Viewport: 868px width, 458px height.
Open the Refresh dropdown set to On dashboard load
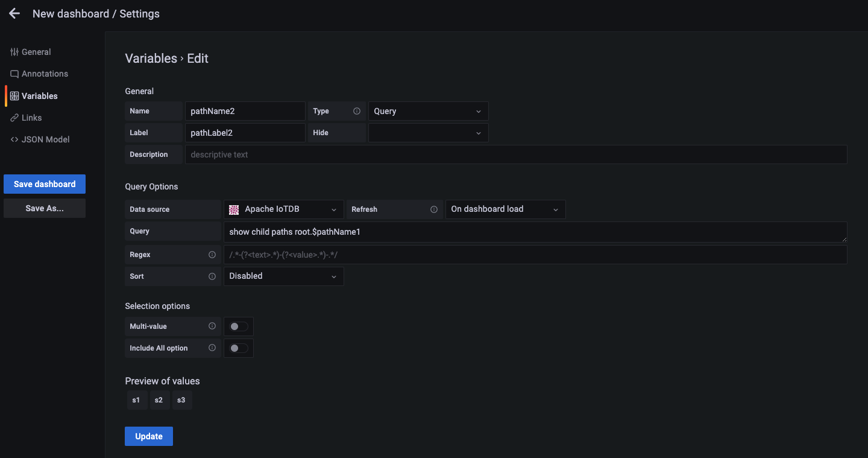(x=505, y=209)
